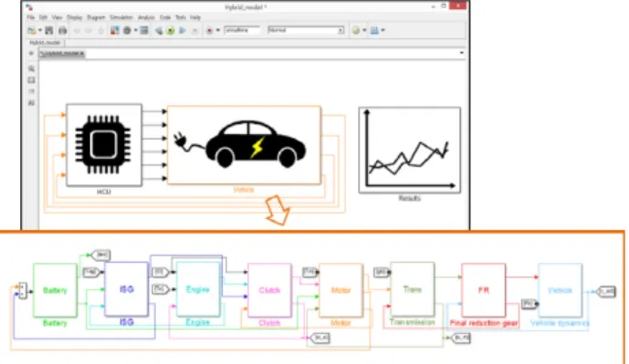Open the View menu

pos(57,17)
